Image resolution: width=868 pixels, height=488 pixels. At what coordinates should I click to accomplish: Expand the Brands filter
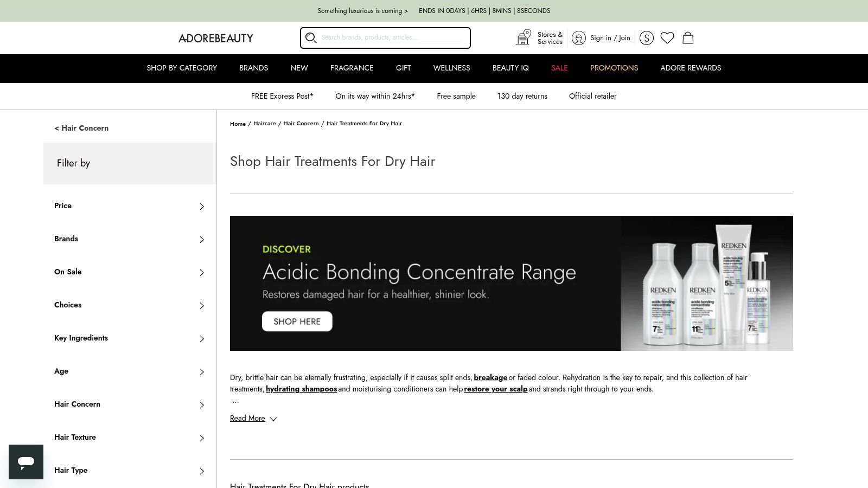pyautogui.click(x=130, y=239)
